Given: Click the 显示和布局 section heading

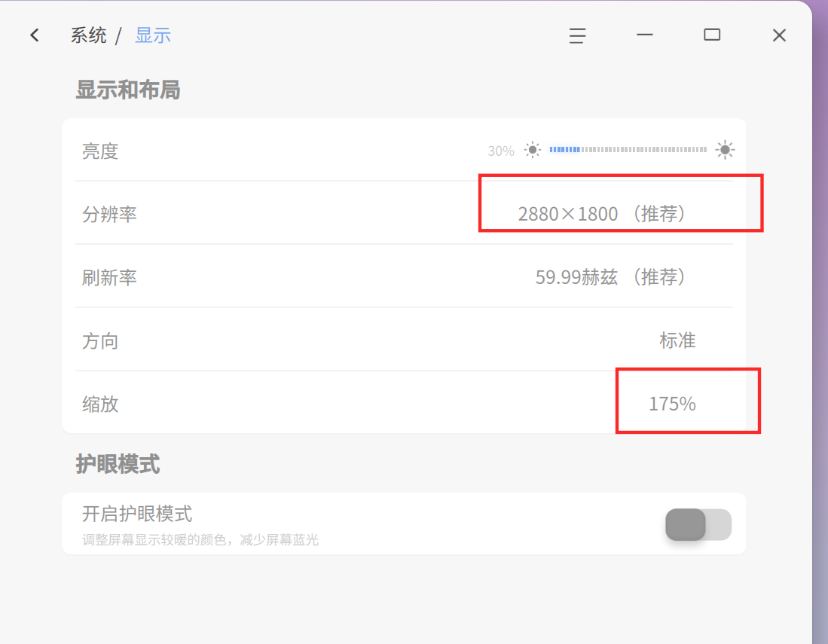Looking at the screenshot, I should (128, 90).
